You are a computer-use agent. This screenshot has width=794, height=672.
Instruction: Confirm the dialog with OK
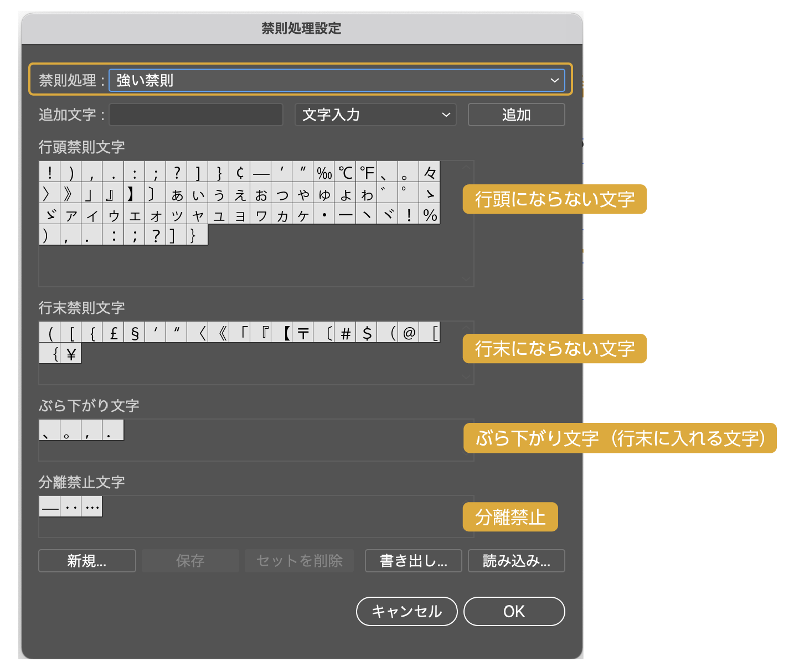pos(514,611)
